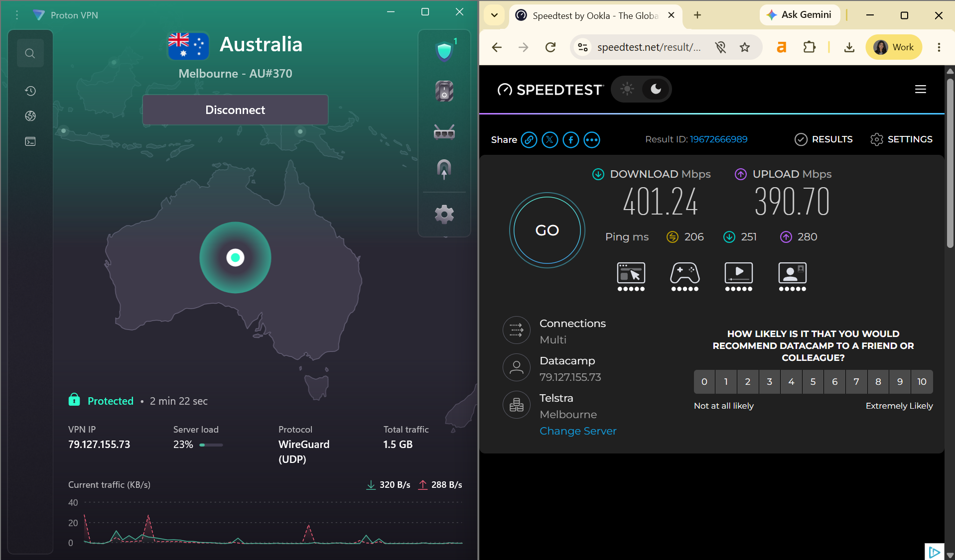Open Chrome three-dot menu

pyautogui.click(x=939, y=47)
